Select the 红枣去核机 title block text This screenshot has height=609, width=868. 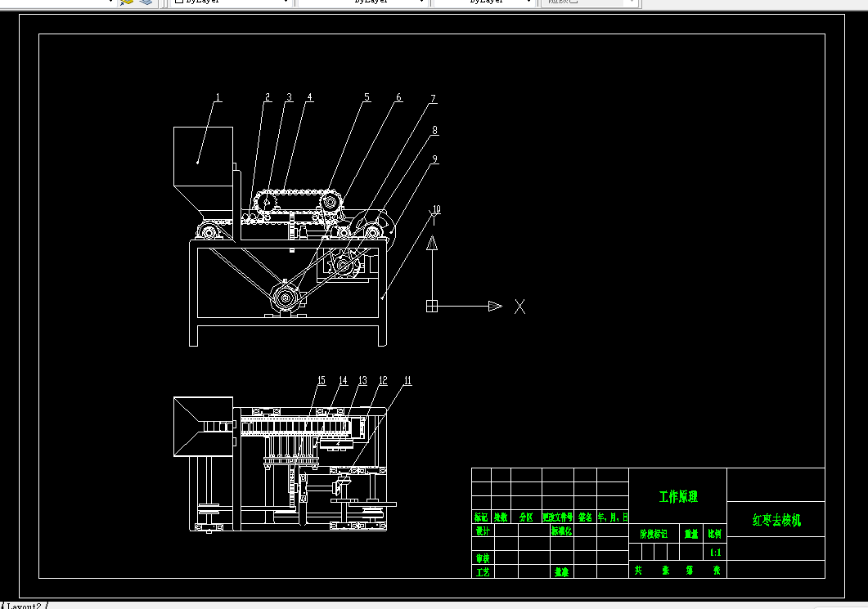(x=776, y=520)
